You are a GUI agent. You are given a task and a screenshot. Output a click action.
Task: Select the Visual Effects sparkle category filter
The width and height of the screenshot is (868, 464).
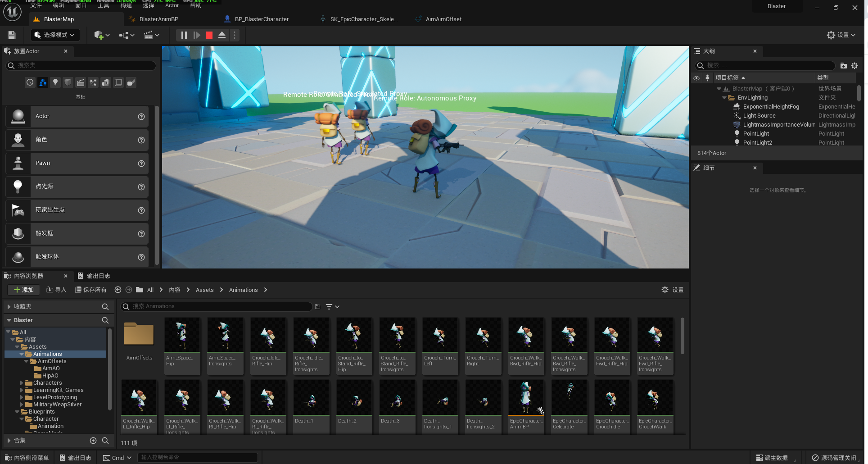pyautogui.click(x=93, y=82)
